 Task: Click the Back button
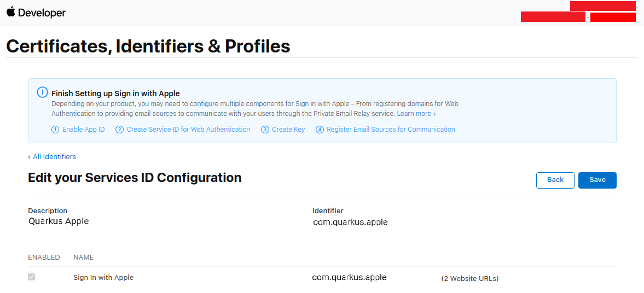click(x=555, y=180)
